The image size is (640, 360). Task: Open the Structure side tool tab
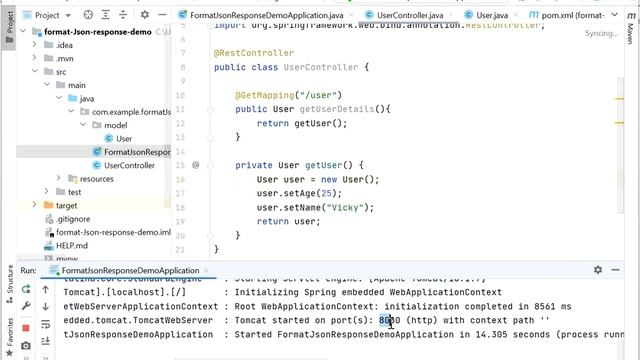9,284
